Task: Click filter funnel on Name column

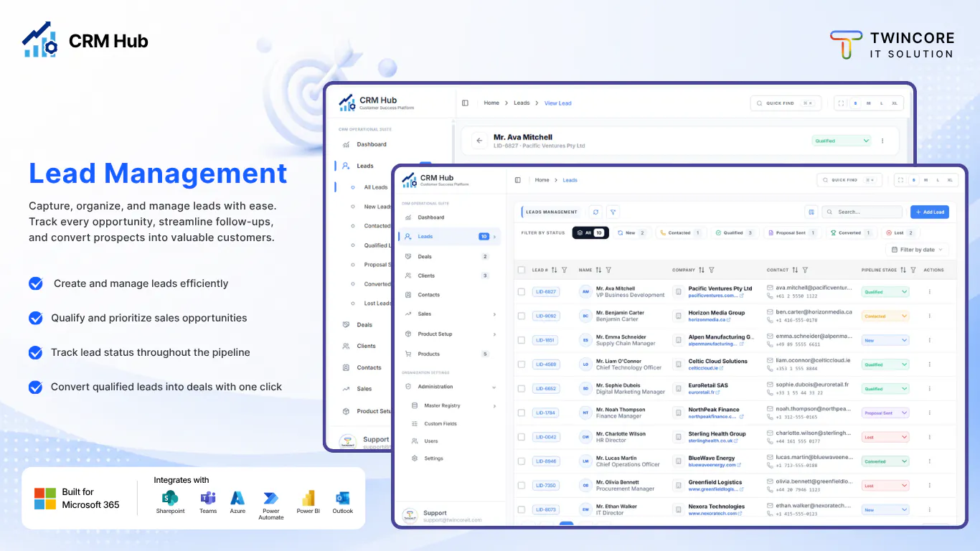Action: pos(608,270)
